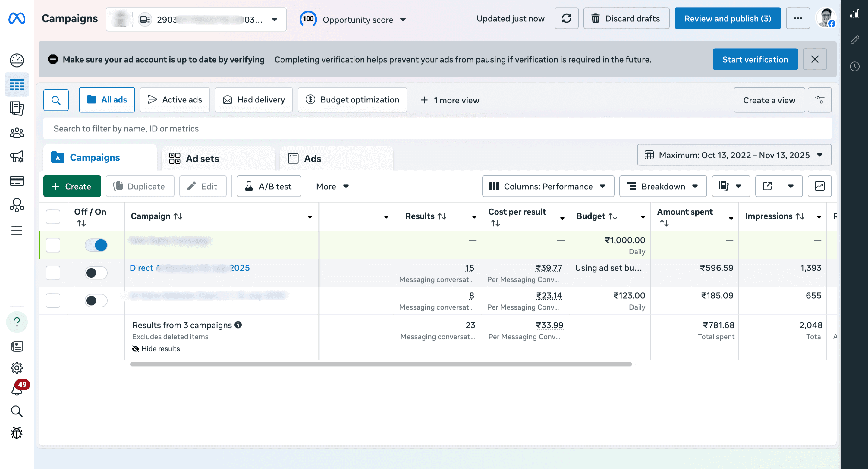Switch to the Ad sets tab
This screenshot has height=469, width=868.
[x=202, y=158]
